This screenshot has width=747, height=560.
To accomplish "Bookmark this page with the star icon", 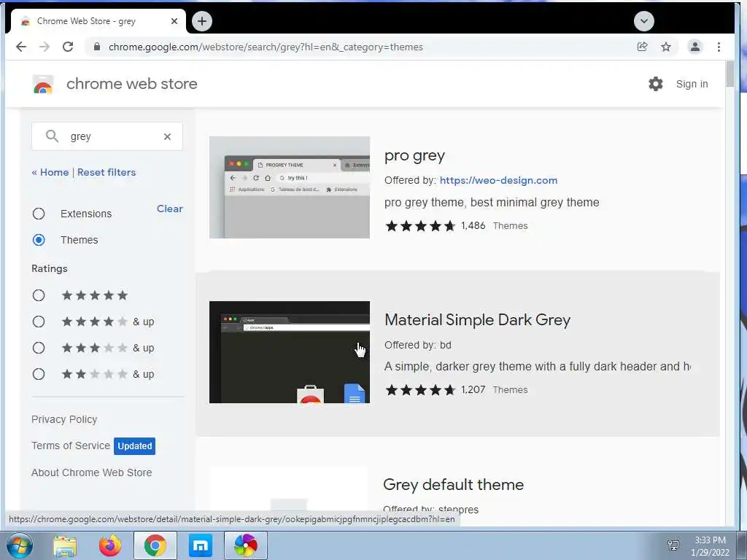I will [665, 47].
